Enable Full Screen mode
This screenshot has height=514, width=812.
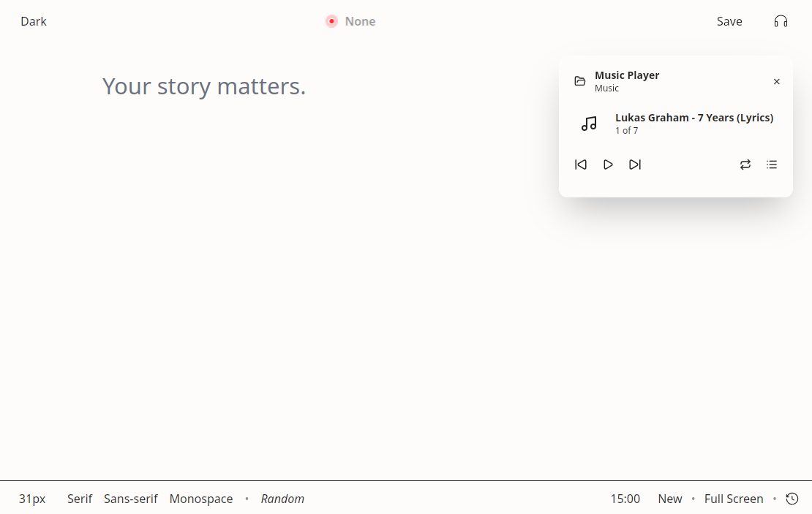coord(734,499)
